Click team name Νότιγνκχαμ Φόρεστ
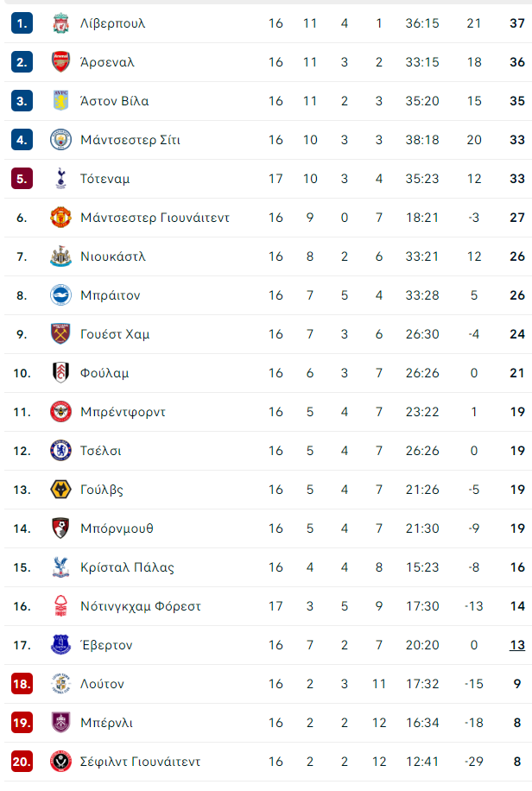 coord(141,606)
